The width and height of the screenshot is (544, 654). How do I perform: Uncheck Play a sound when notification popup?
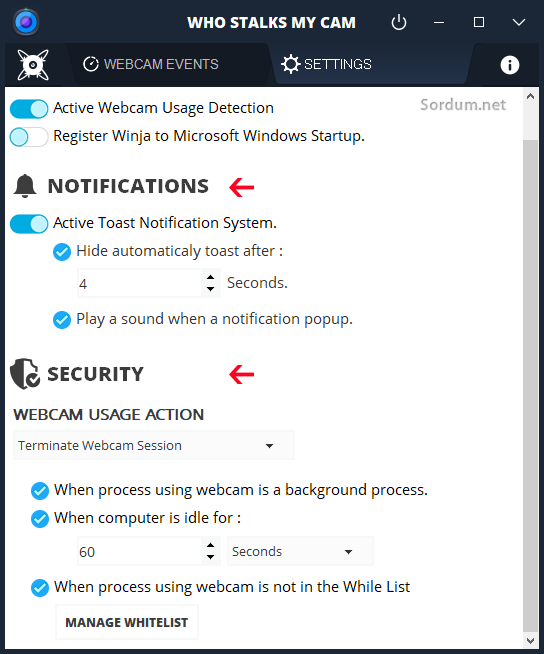(62, 320)
